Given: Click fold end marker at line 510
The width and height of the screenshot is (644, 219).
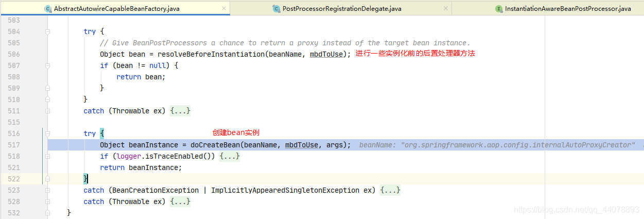Looking at the screenshot, I should click(x=47, y=99).
